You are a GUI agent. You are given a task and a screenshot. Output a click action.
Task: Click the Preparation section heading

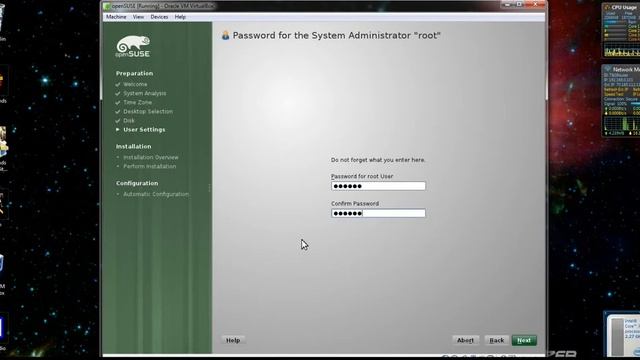tap(134, 73)
